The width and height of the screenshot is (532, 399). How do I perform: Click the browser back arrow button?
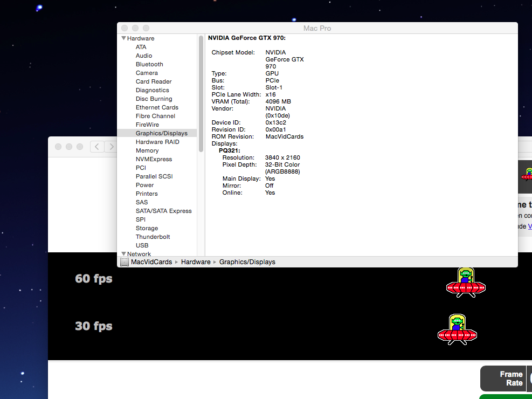click(97, 147)
